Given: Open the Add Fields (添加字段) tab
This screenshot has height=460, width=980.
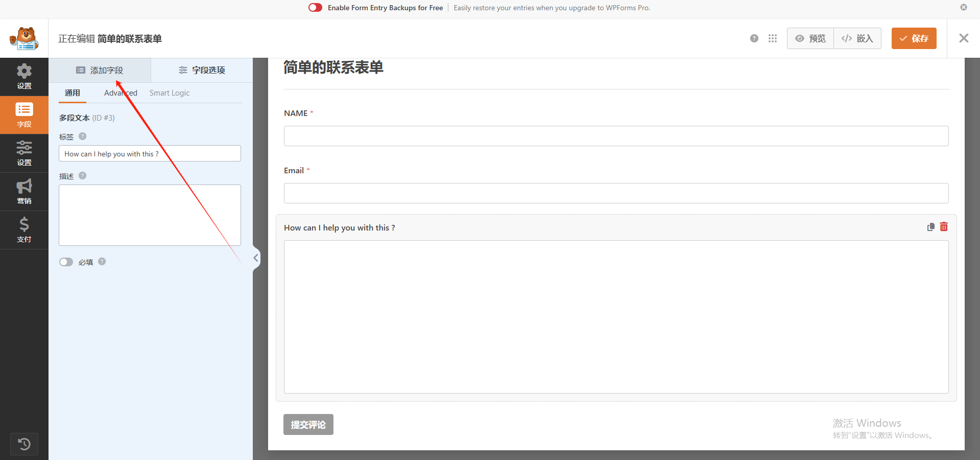Looking at the screenshot, I should pyautogui.click(x=100, y=70).
